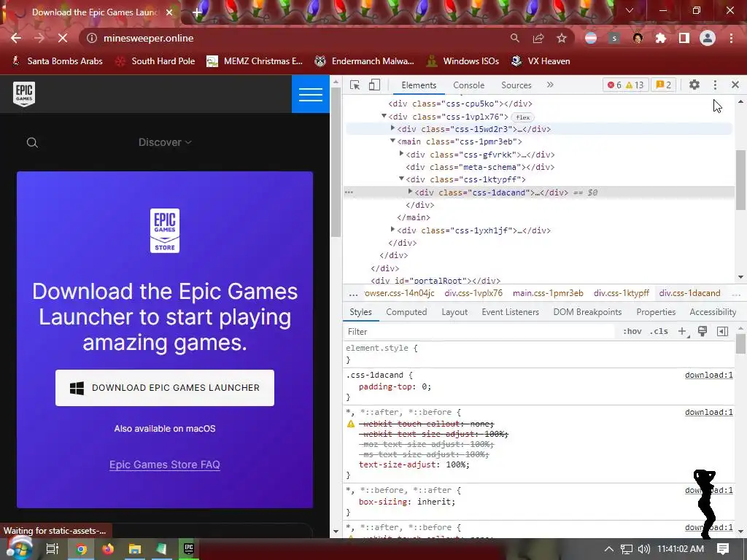Screen dimensions: 747x560
Task: Open the selected node ellipsis actions
Action: pyautogui.click(x=349, y=192)
